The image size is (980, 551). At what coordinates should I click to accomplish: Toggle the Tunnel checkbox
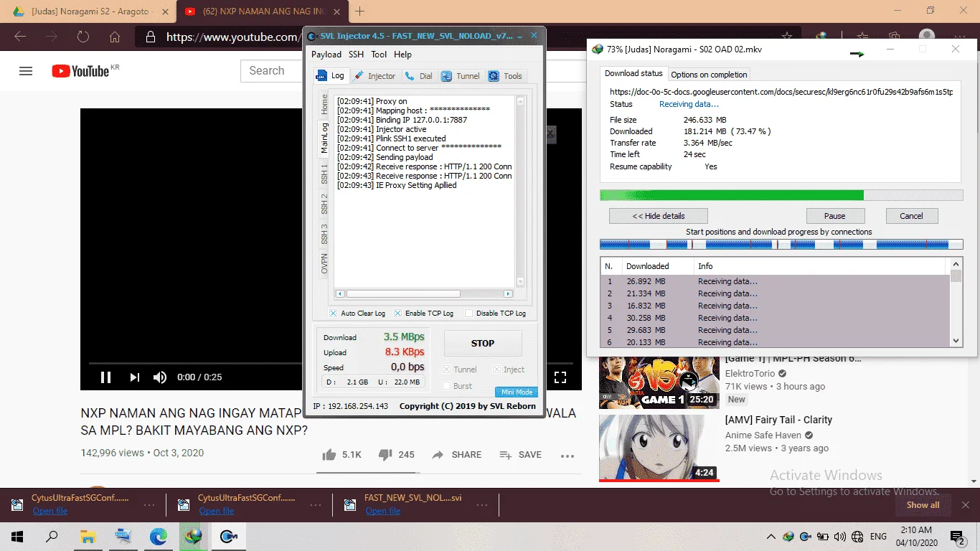pyautogui.click(x=447, y=369)
